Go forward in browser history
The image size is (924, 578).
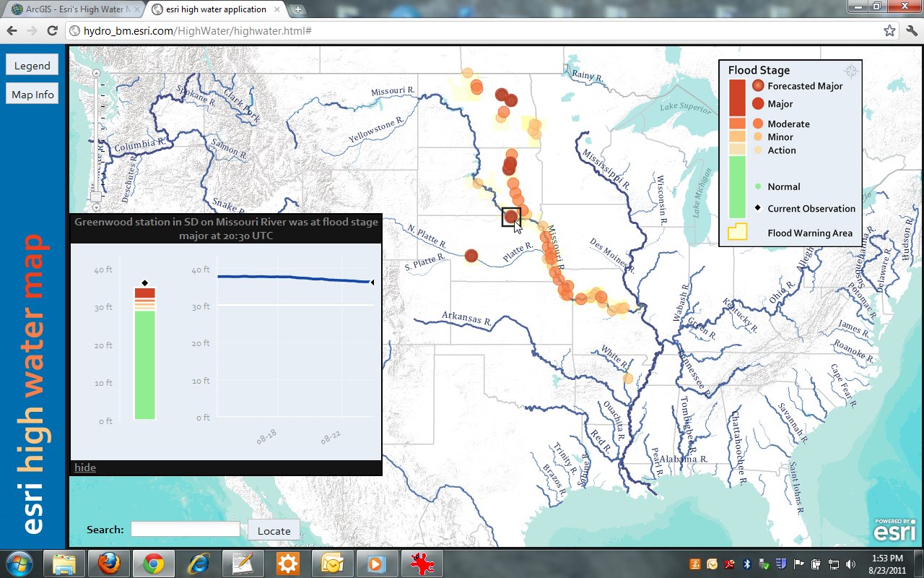coord(32,31)
